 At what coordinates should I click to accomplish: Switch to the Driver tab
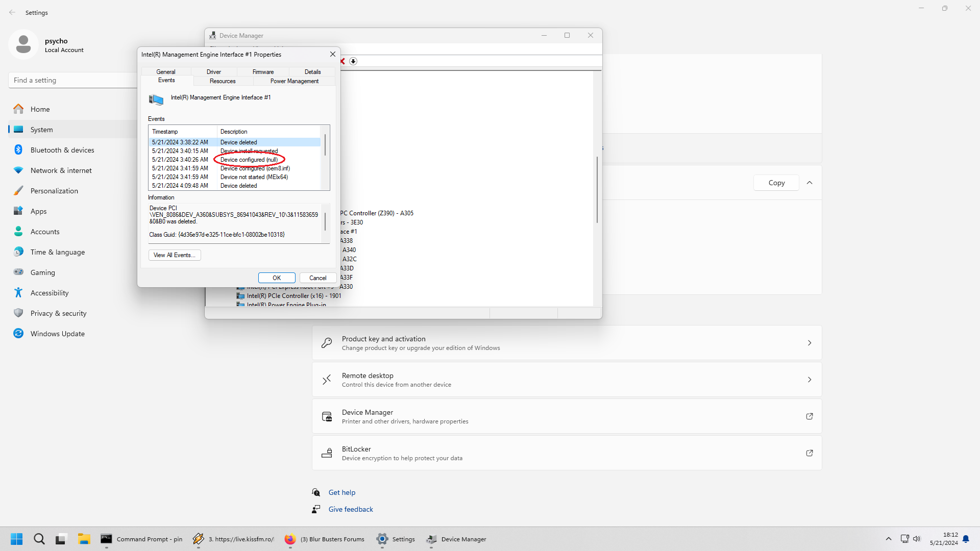[x=213, y=72]
